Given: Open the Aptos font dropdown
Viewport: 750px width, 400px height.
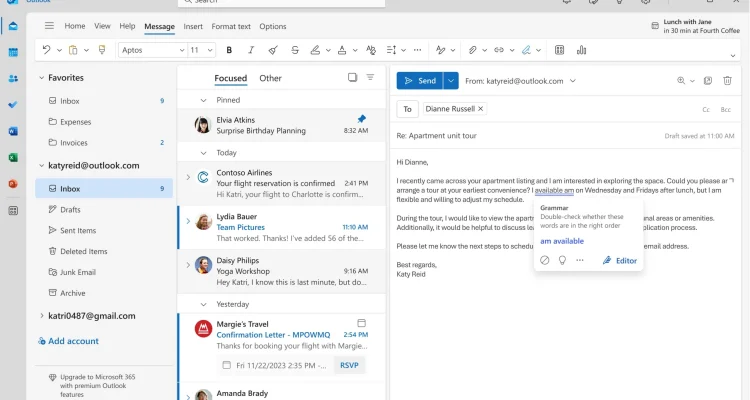Looking at the screenshot, I should [x=152, y=50].
